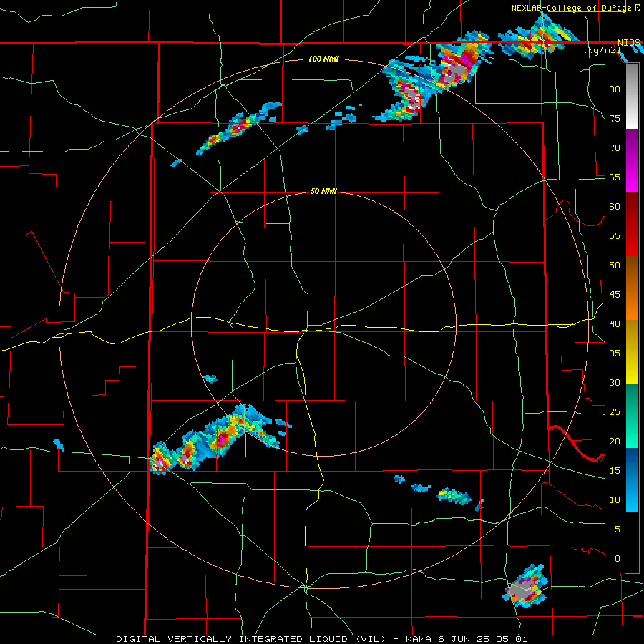The height and width of the screenshot is (644, 644).
Task: Click the 45 value on the color scale
Action: [615, 295]
